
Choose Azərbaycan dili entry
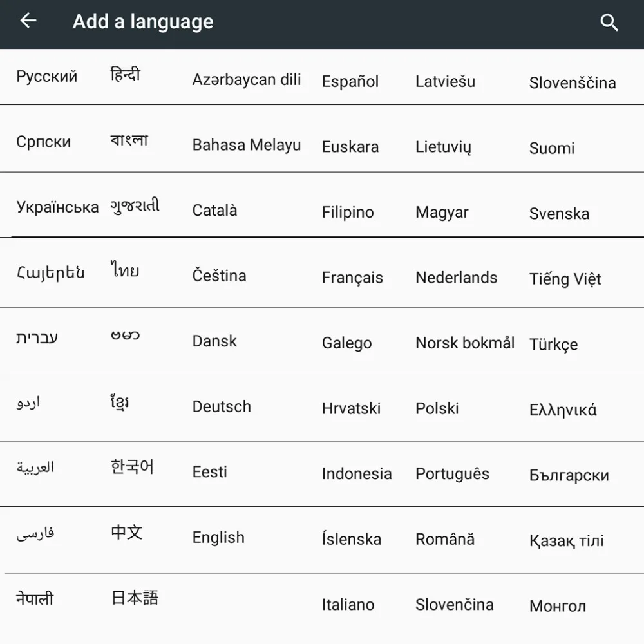pos(247,79)
